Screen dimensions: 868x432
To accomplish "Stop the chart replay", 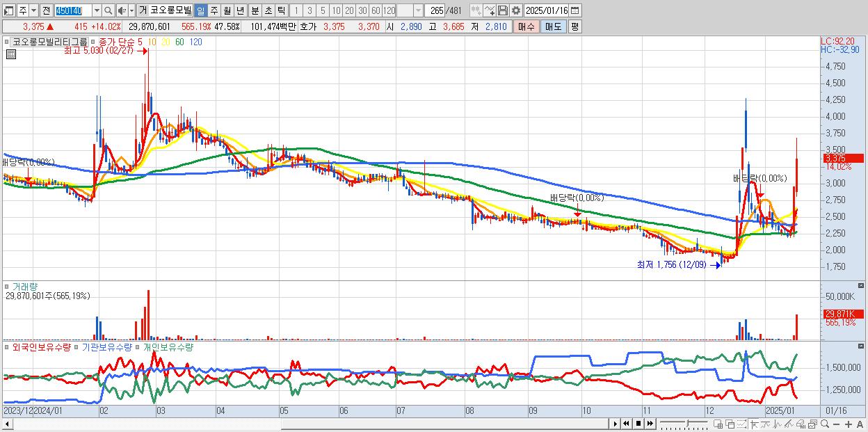I will click(x=638, y=424).
